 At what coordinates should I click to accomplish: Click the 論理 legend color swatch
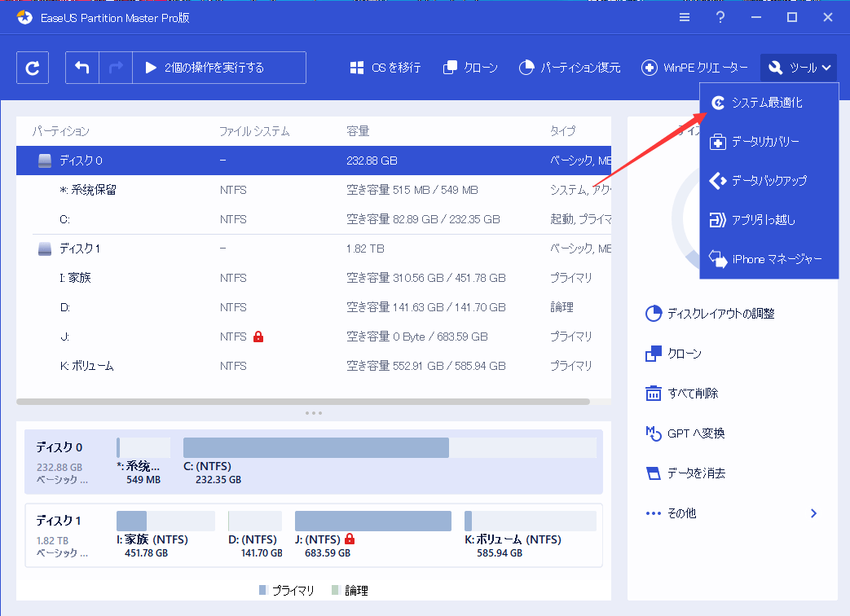coord(335,590)
